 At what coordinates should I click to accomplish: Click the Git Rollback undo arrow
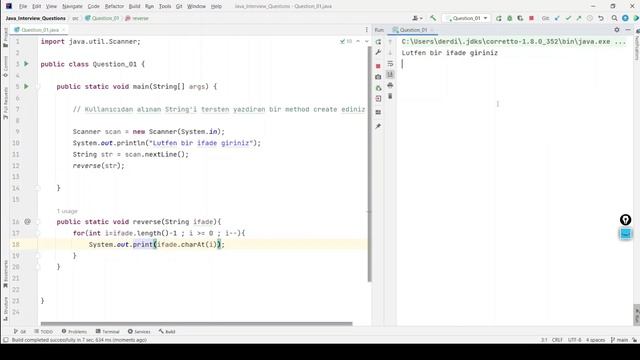(x=601, y=18)
